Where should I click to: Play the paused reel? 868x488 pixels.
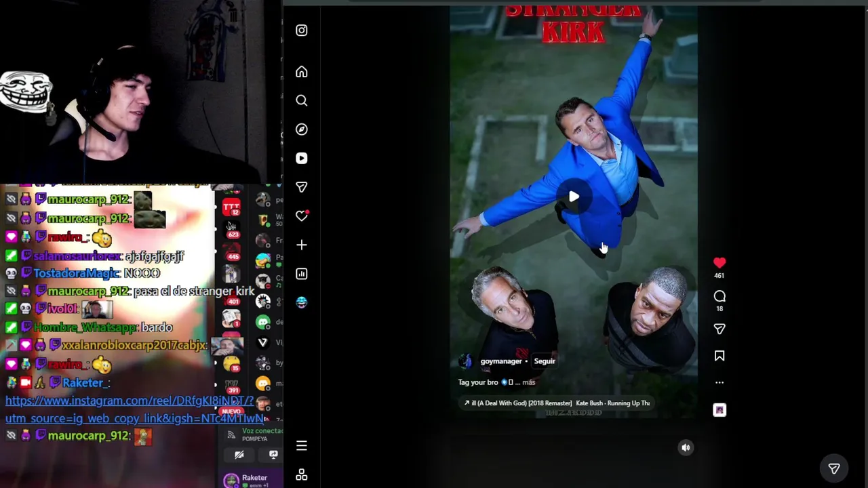click(x=574, y=197)
